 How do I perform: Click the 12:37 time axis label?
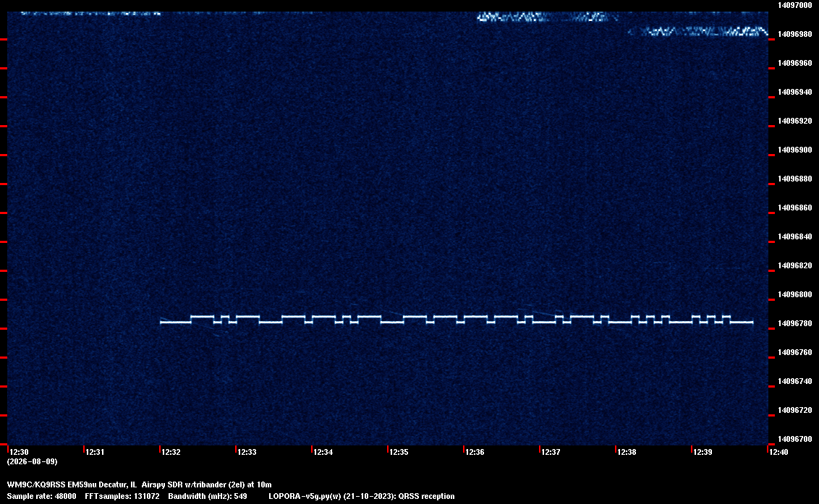point(551,452)
